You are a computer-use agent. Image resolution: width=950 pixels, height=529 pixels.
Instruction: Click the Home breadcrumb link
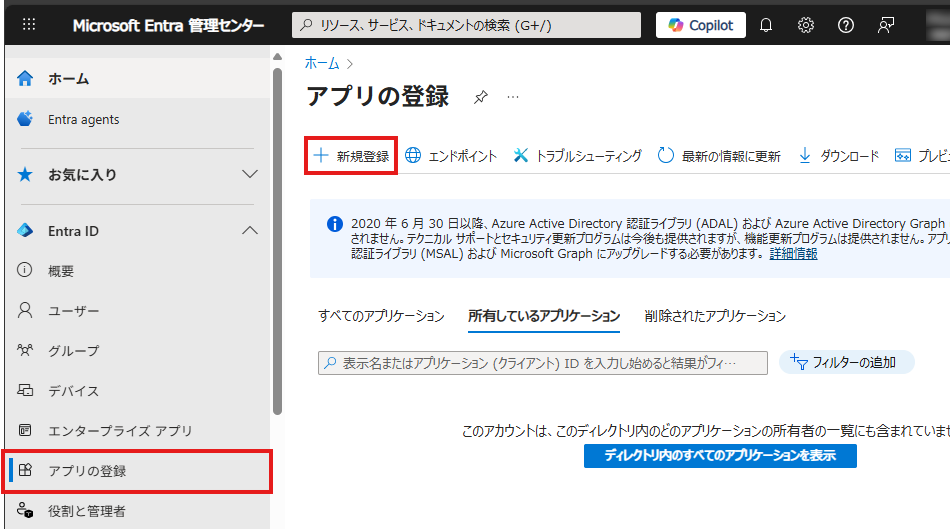point(322,63)
